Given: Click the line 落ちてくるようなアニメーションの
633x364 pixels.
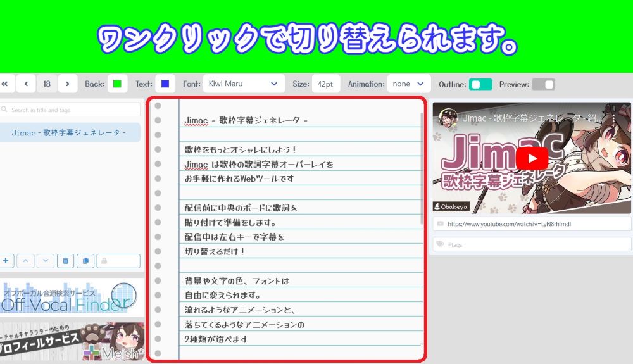Looking at the screenshot, I should coord(244,325).
